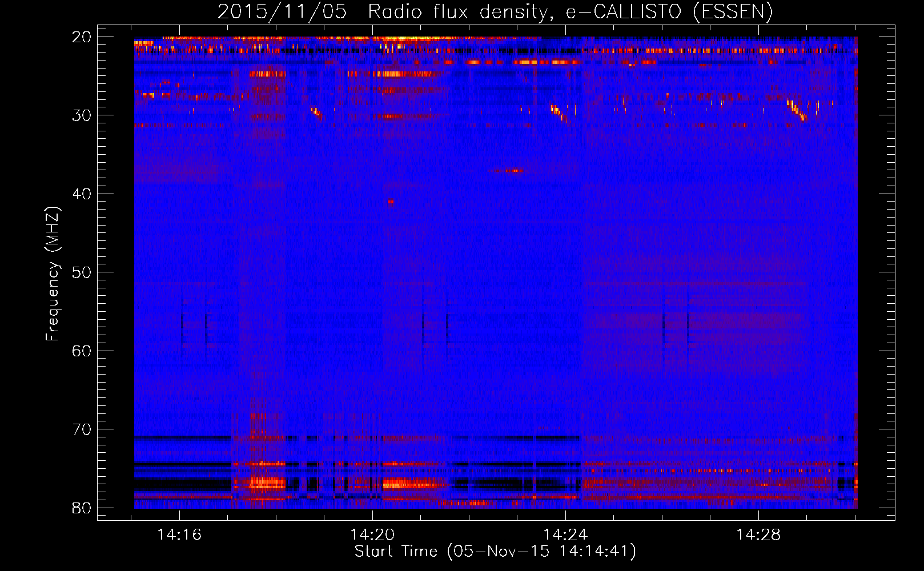This screenshot has height=571, width=924.
Task: Click the '20' frequency tick label
Action: click(82, 37)
